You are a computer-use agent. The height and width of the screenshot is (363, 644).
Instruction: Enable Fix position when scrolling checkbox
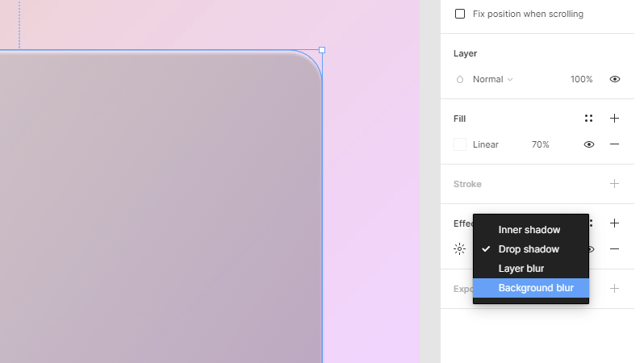point(460,14)
